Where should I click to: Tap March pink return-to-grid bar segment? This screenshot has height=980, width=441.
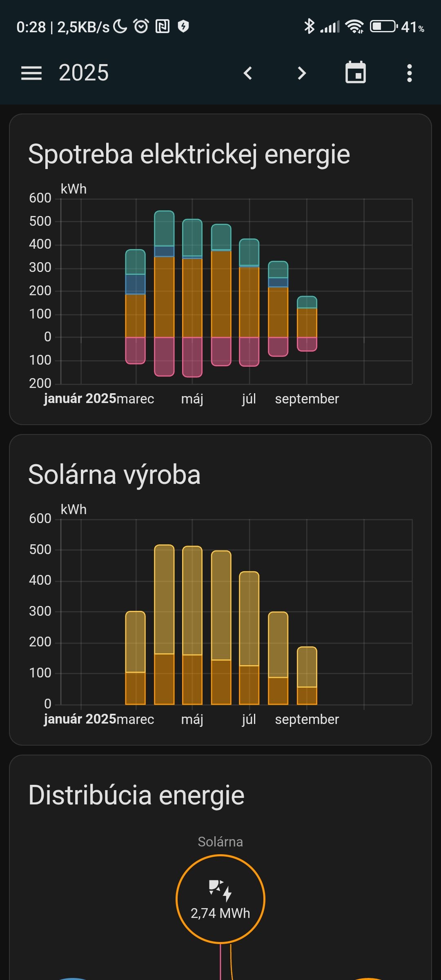click(135, 350)
